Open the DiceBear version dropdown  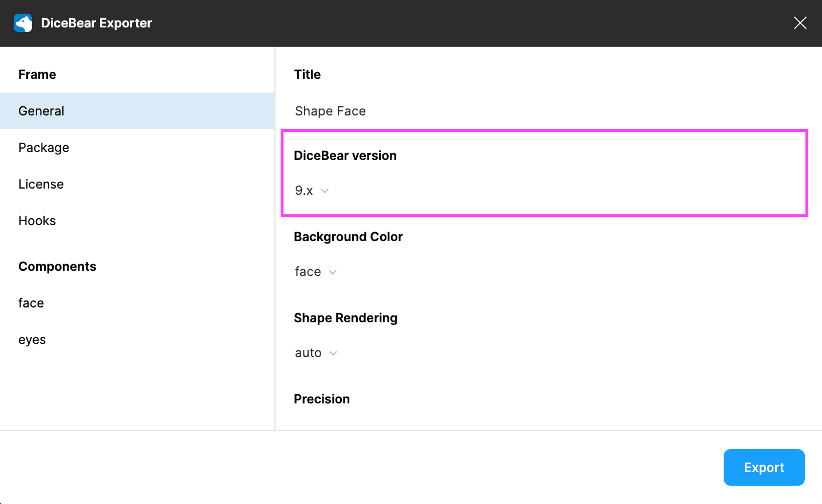pos(312,190)
